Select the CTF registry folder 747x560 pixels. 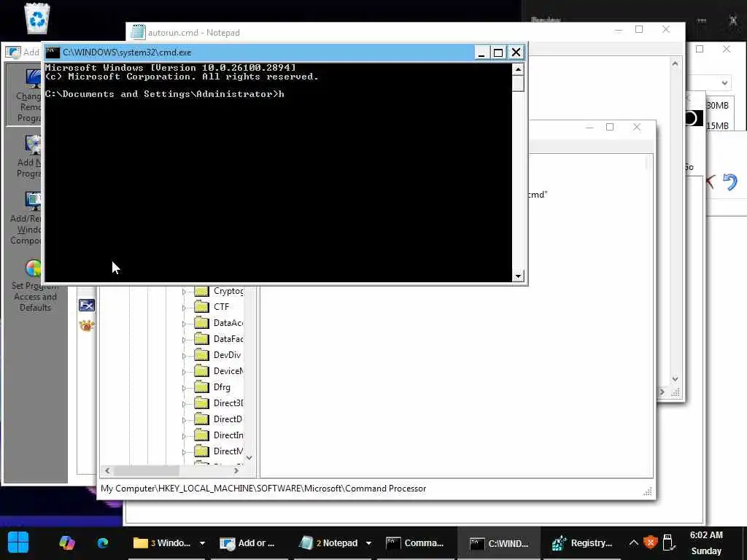(x=212, y=307)
